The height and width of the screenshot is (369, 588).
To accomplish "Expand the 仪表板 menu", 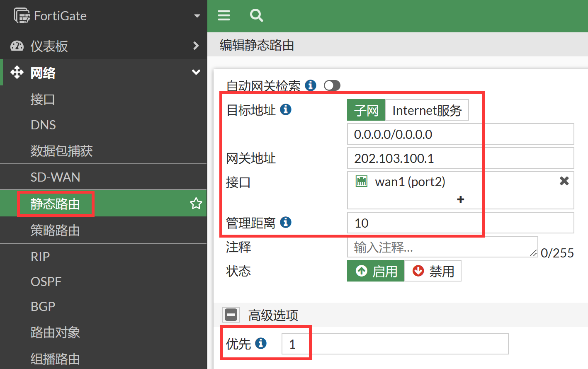I will (196, 46).
